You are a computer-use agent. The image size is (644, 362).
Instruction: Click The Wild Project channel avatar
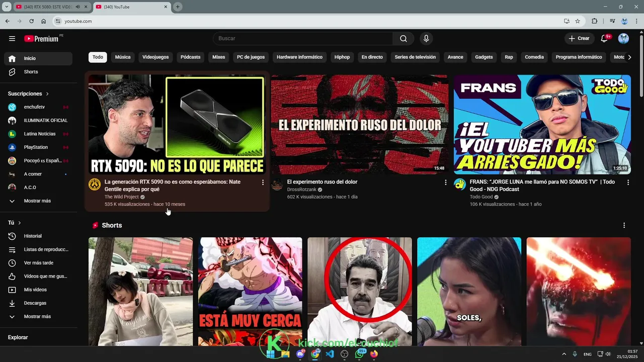[x=95, y=185]
